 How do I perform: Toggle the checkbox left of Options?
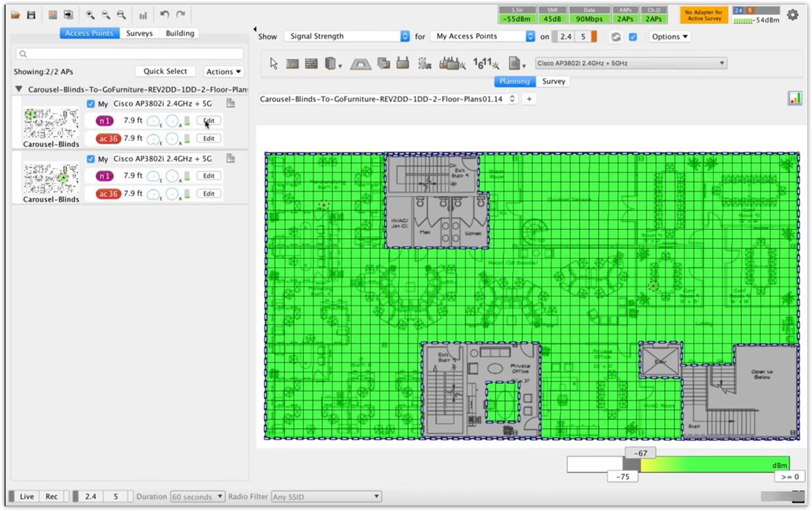(x=633, y=37)
